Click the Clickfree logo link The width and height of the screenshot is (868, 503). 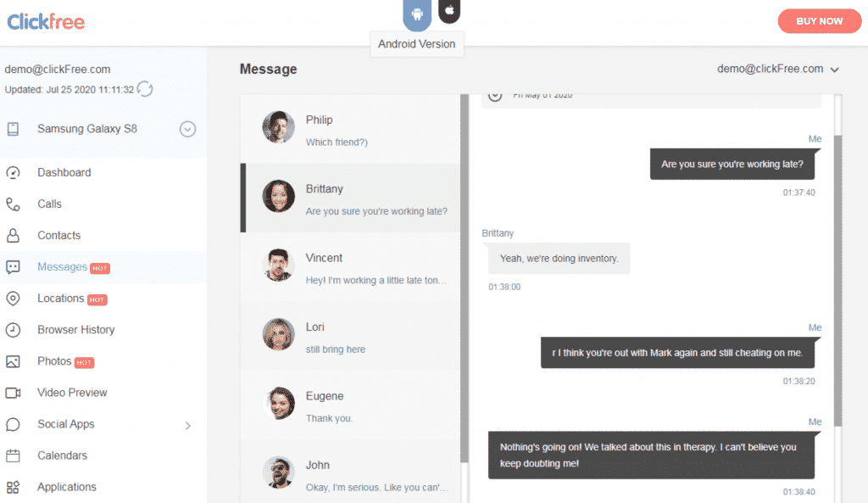pyautogui.click(x=46, y=22)
